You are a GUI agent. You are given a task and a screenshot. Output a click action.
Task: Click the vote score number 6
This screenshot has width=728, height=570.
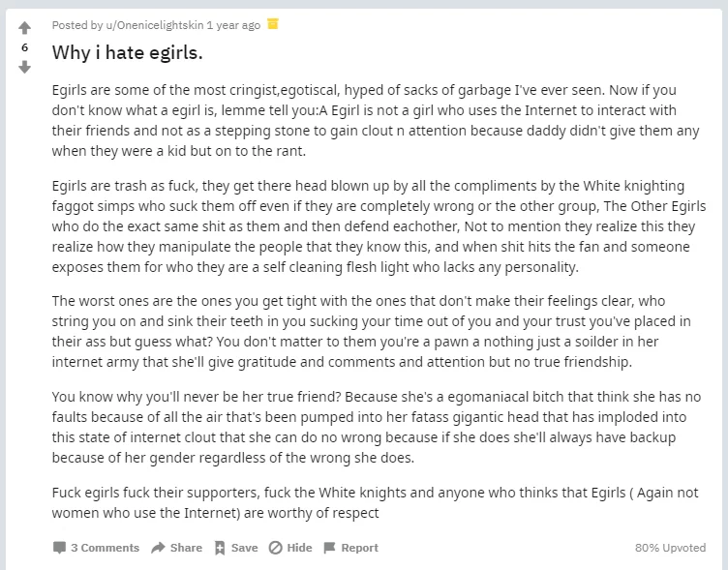[25, 46]
